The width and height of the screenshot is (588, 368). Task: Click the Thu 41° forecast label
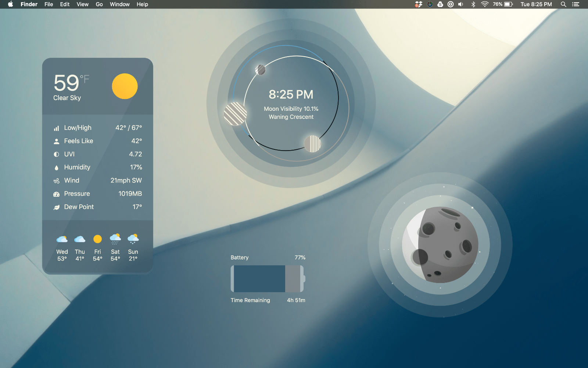[x=80, y=255]
